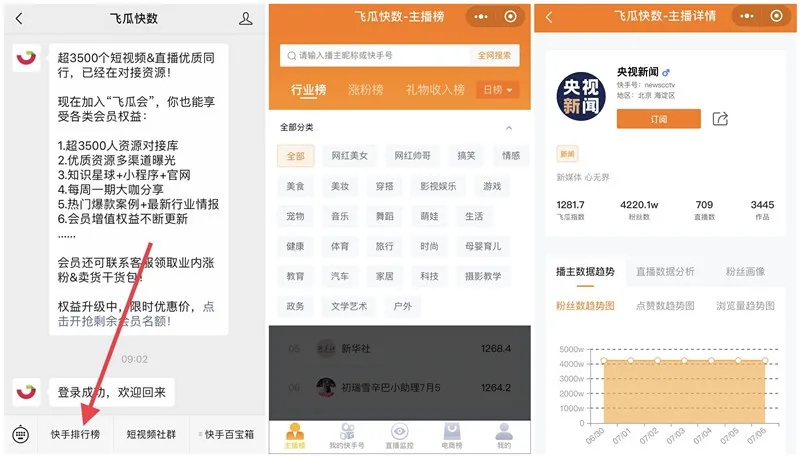Select the 涨粉榜 tab

pyautogui.click(x=365, y=90)
